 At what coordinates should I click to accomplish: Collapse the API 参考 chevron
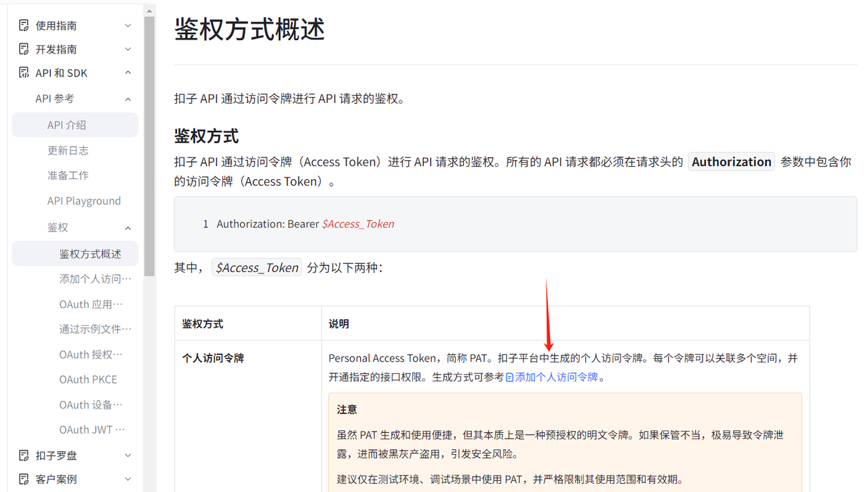pyautogui.click(x=128, y=99)
